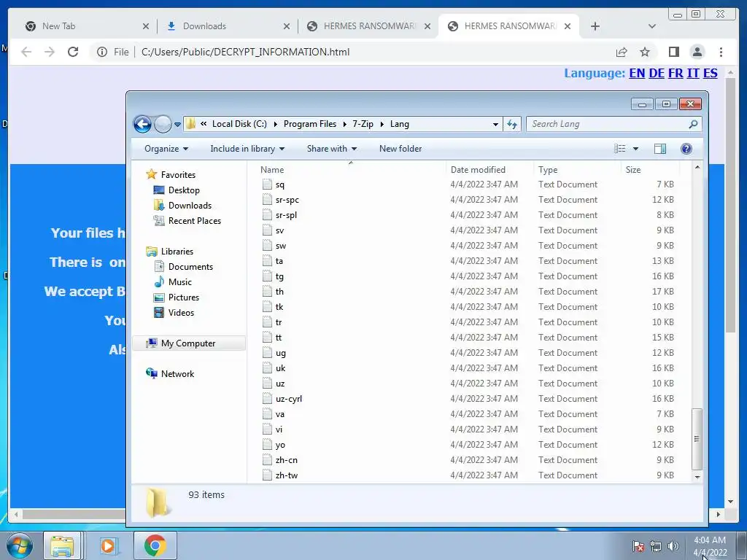Expand the address bar path history dropdown
This screenshot has width=747, height=560.
tap(495, 124)
